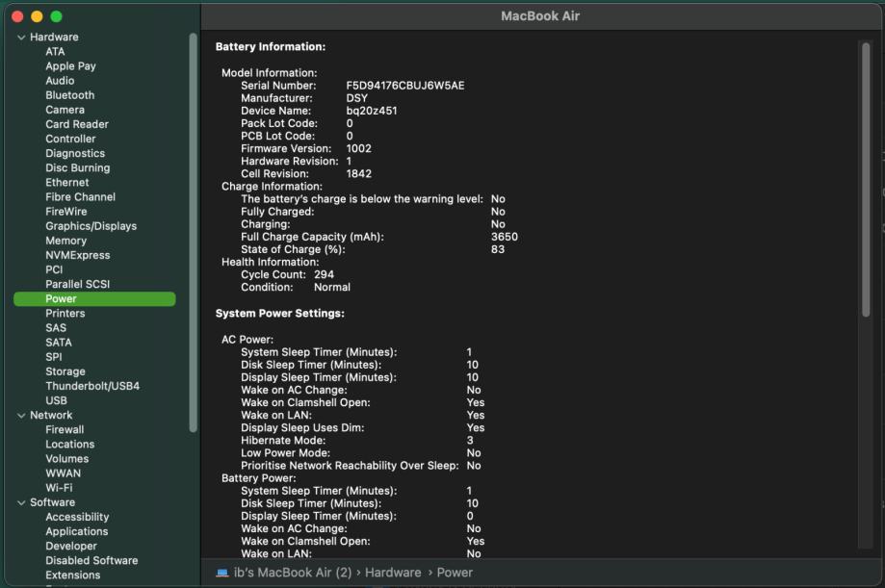The width and height of the screenshot is (885, 588).
Task: Click the main content vertical scrollbar
Action: [866, 179]
